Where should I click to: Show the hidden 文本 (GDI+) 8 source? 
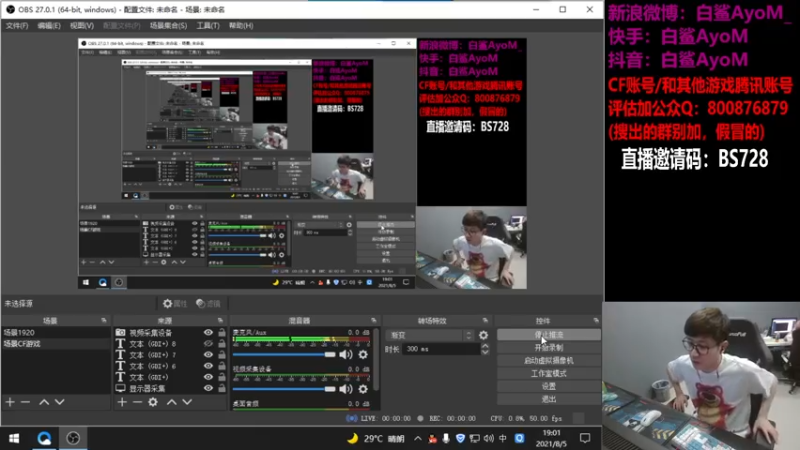coord(208,343)
